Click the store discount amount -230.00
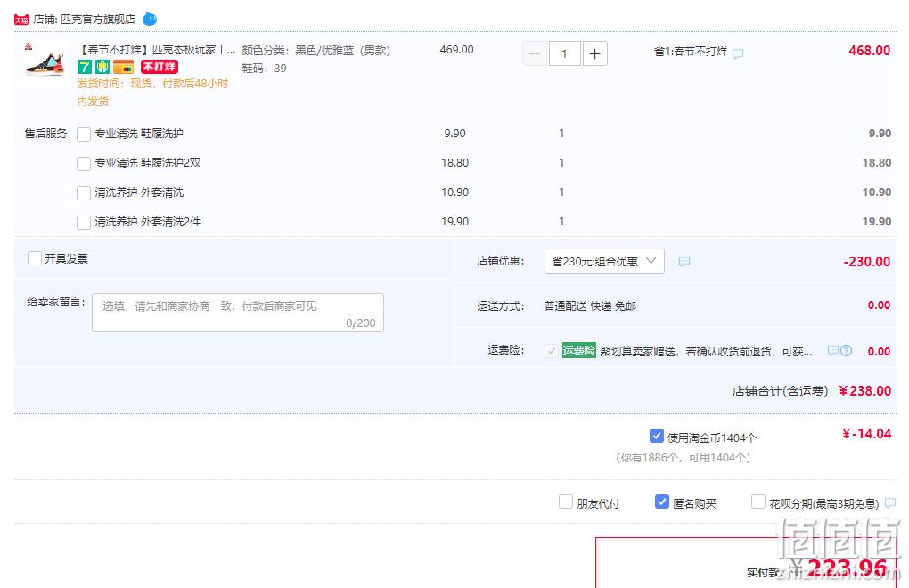Screen dimensions: 909x588 [x=867, y=261]
